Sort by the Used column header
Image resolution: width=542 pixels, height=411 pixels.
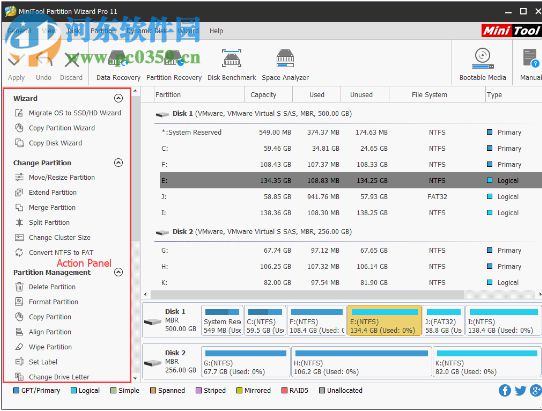(317, 95)
